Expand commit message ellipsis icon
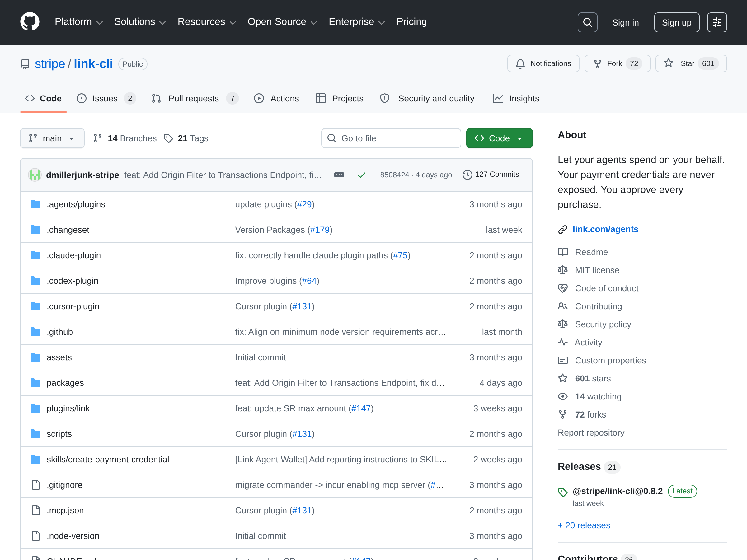 click(339, 175)
